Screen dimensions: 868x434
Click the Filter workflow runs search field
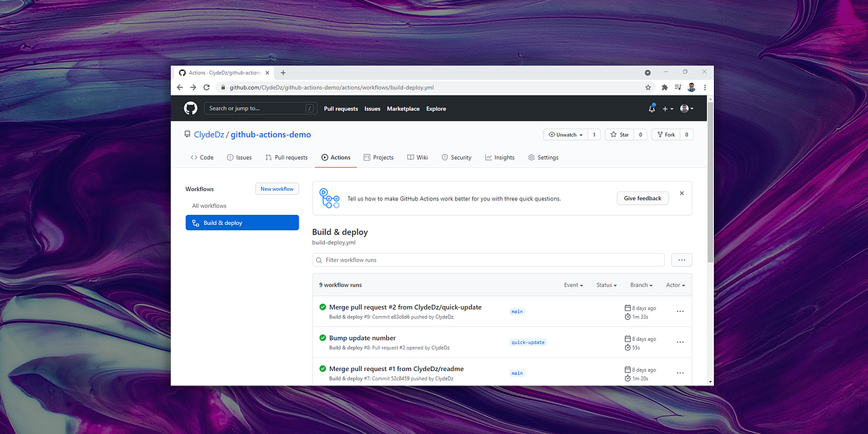coord(488,259)
